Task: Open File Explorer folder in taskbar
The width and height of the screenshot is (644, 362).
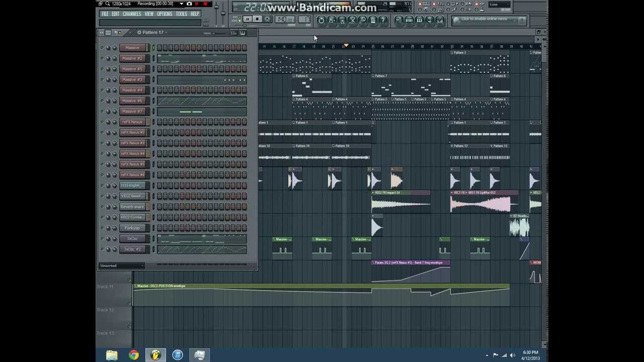Action: pos(112,355)
